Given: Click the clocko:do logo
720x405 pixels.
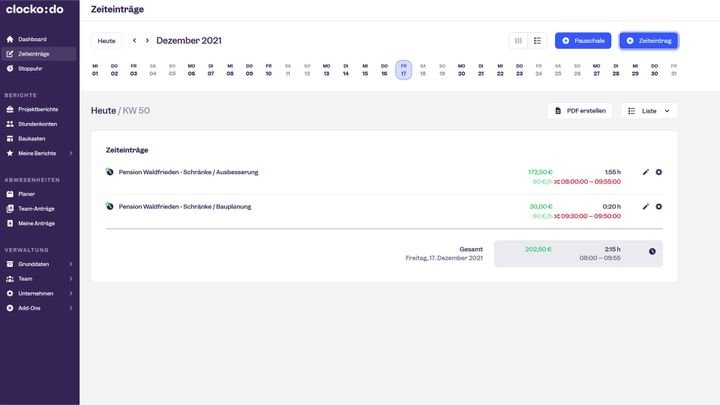Looking at the screenshot, I should point(34,9).
